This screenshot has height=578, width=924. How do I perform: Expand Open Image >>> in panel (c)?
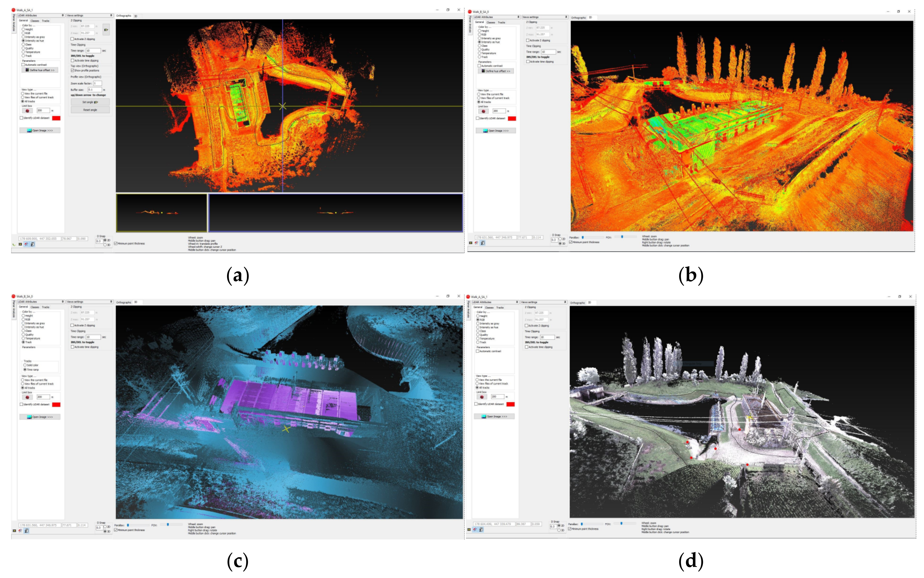click(x=40, y=417)
